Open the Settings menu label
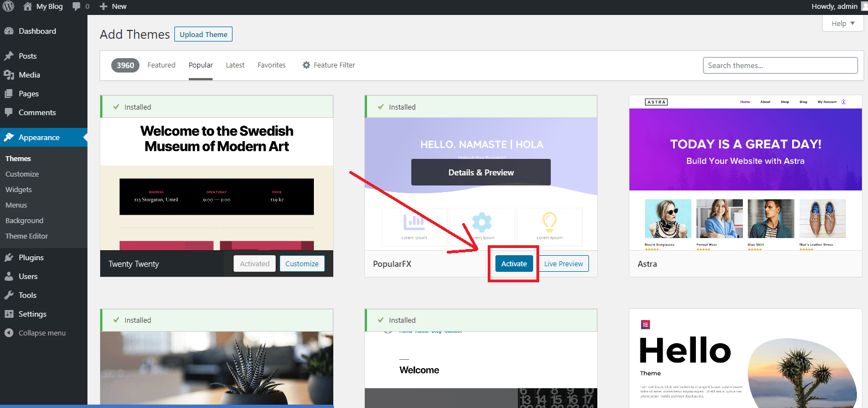The image size is (868, 408). 33,314
